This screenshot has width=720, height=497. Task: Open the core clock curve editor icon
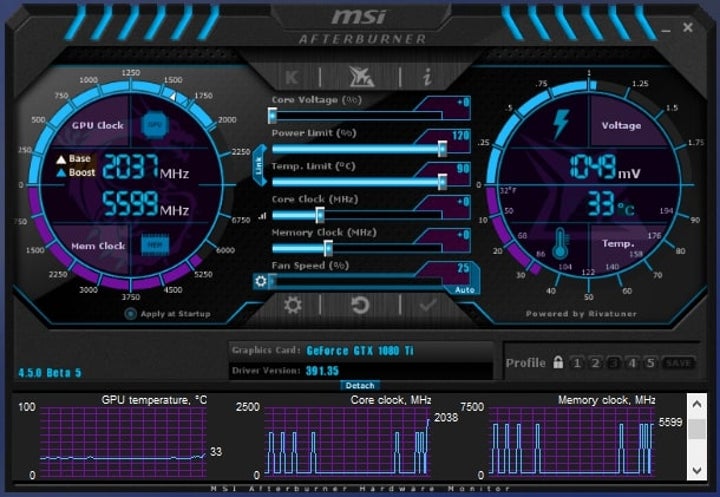(x=263, y=215)
